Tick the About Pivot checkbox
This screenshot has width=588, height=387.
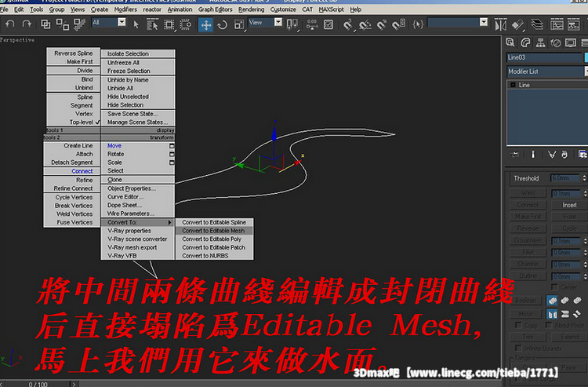click(x=549, y=325)
